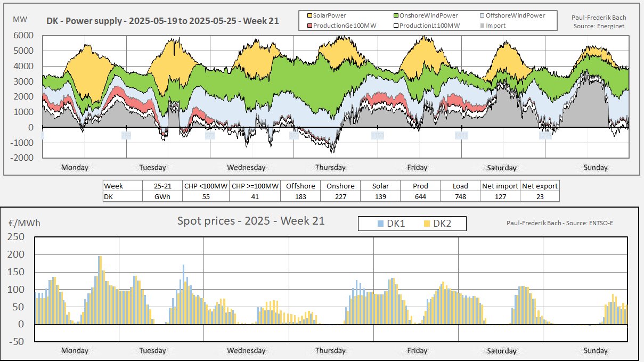
Task: Select the Offshore column header in table
Action: point(300,186)
